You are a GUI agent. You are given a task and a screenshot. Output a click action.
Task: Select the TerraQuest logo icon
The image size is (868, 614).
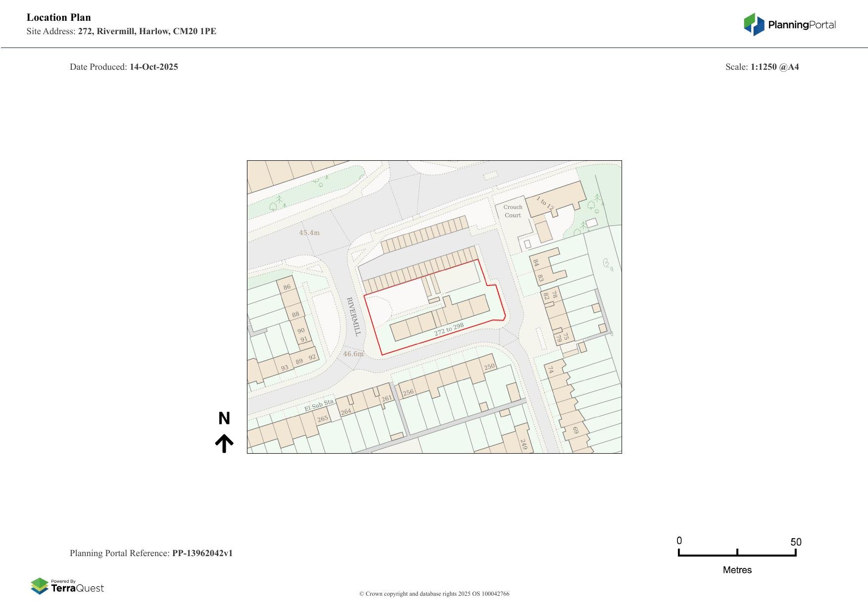[x=39, y=586]
